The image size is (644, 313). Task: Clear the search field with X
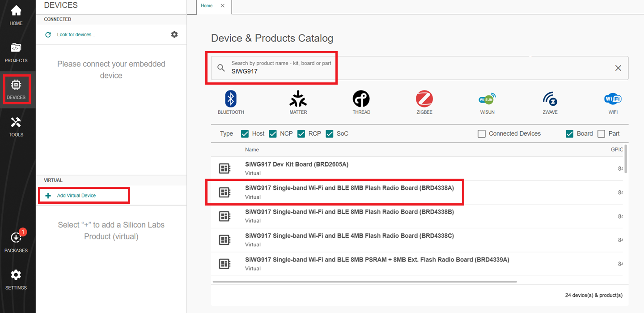(618, 68)
